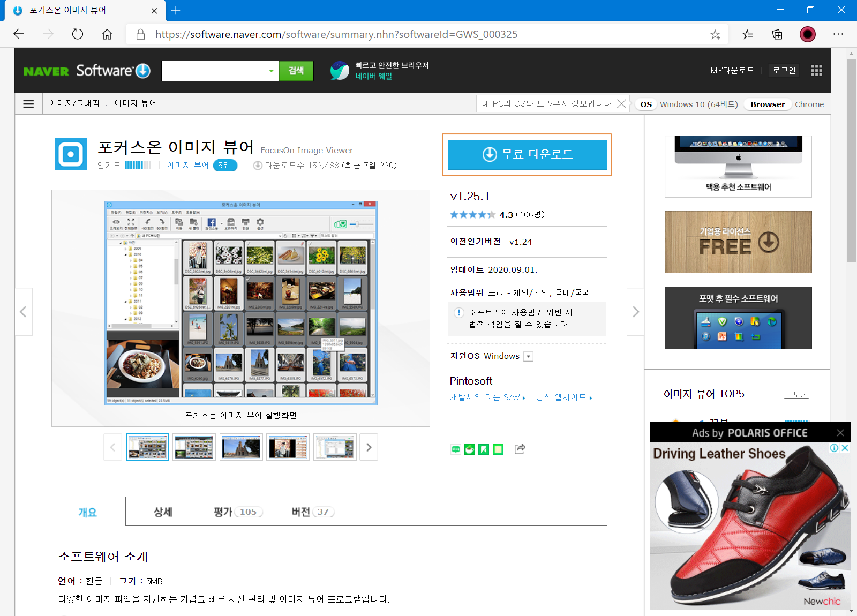The height and width of the screenshot is (616, 857).
Task: Open the 버전 37 tab
Action: (x=312, y=512)
